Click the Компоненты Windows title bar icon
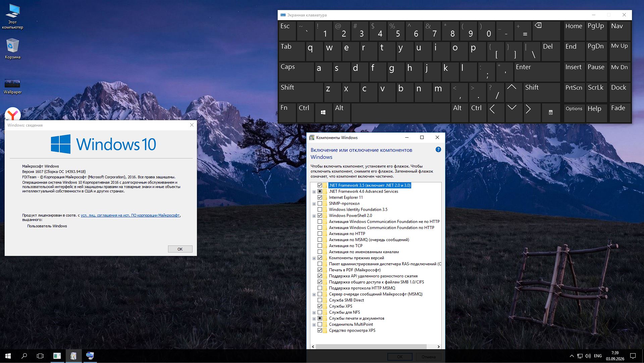 312,138
